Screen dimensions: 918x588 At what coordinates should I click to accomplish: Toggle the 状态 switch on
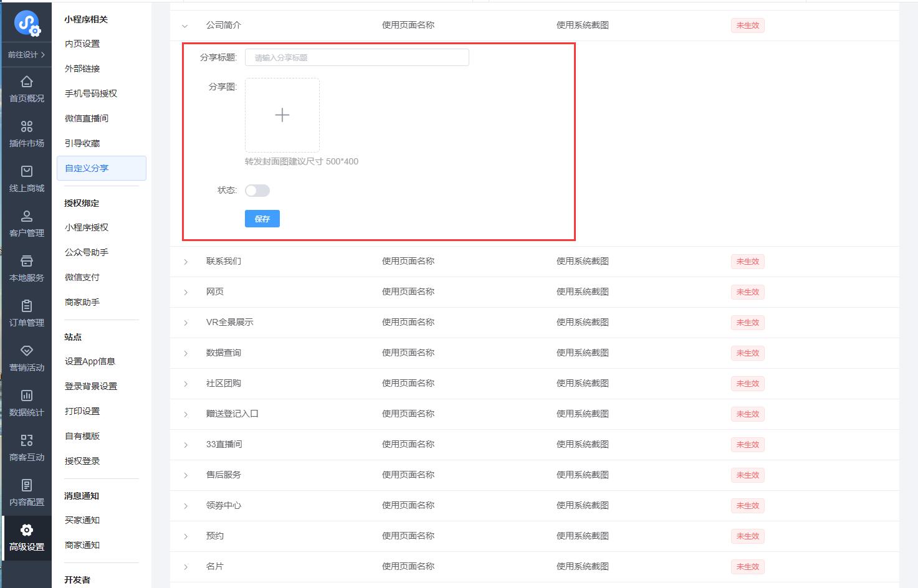click(x=257, y=191)
